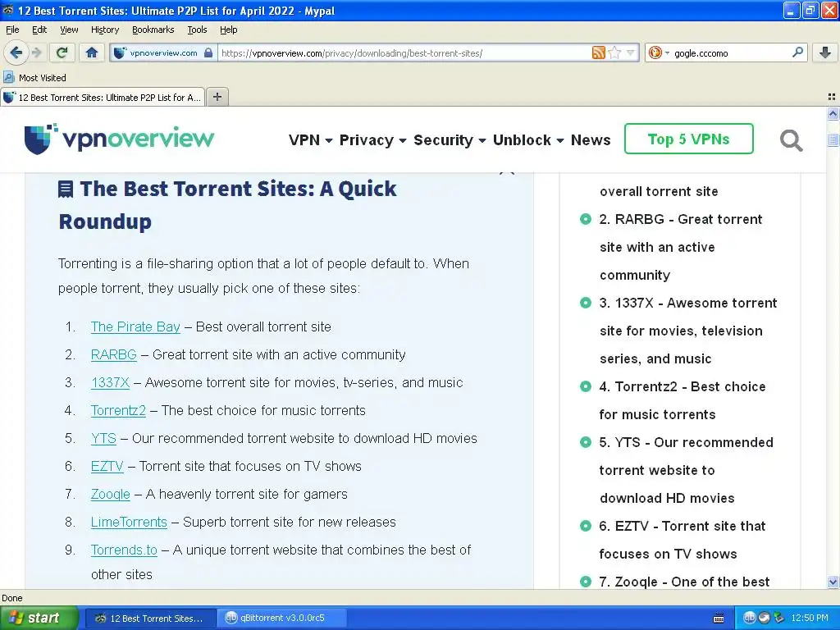Visit the Torrentz2 link
Viewport: 840px width, 630px height.
pyautogui.click(x=118, y=410)
